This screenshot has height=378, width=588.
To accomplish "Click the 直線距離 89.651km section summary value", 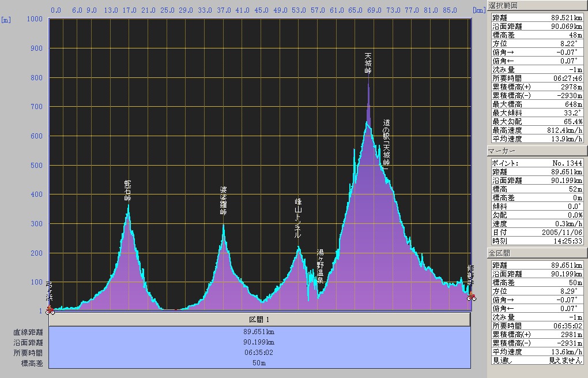I will (x=259, y=332).
